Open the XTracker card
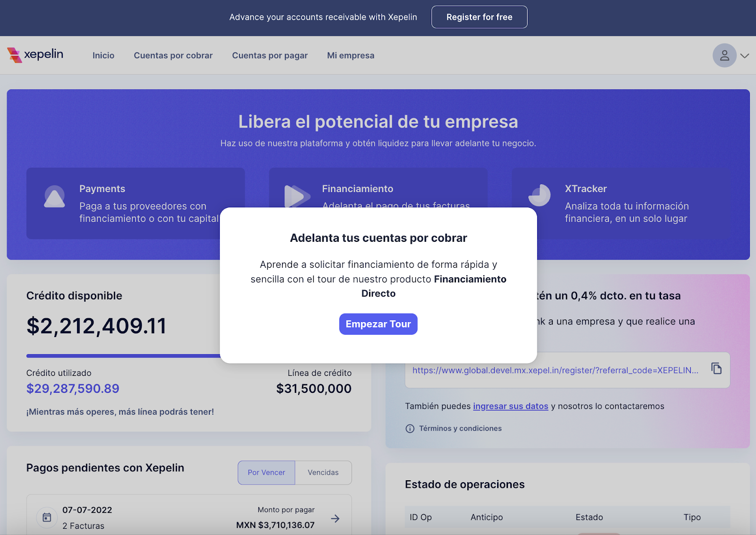Image resolution: width=756 pixels, height=535 pixels. click(621, 203)
